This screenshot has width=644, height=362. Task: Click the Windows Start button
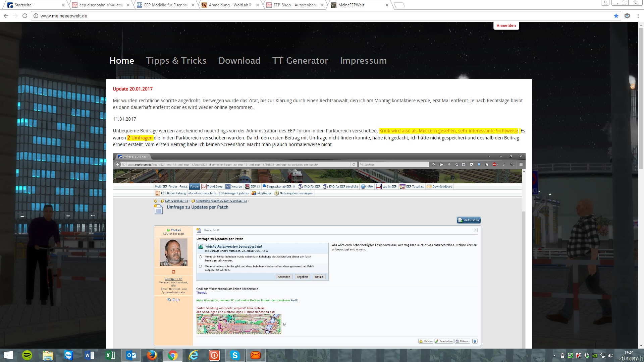pyautogui.click(x=8, y=355)
